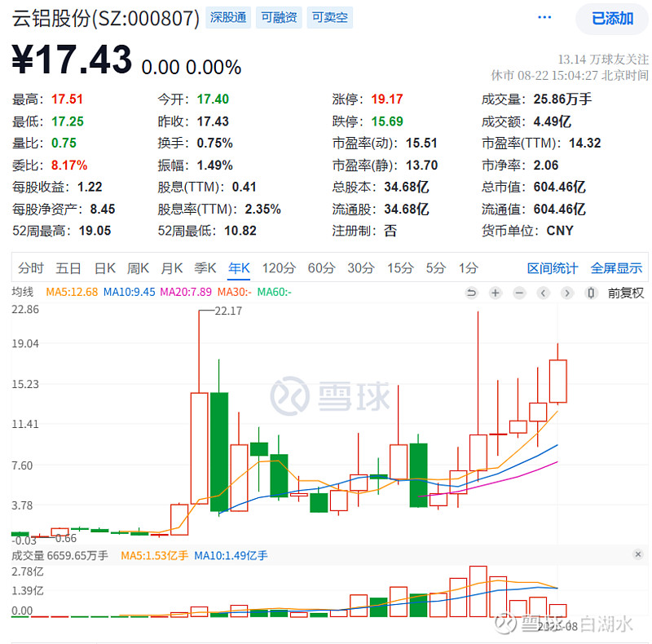
Task: Click the tall green yearly candle
Action: 219,452
